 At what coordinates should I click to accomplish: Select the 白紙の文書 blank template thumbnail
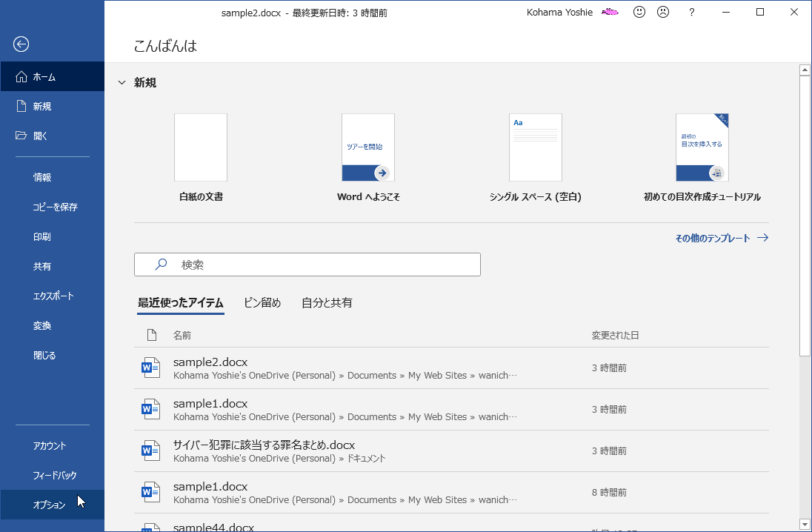pyautogui.click(x=201, y=147)
